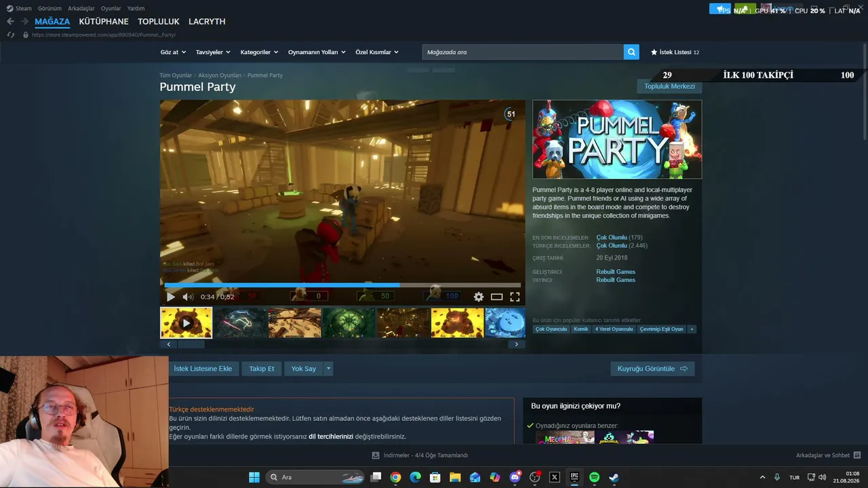Click the browser back arrow in Steam
This screenshot has width=868, height=488.
pyautogui.click(x=10, y=22)
